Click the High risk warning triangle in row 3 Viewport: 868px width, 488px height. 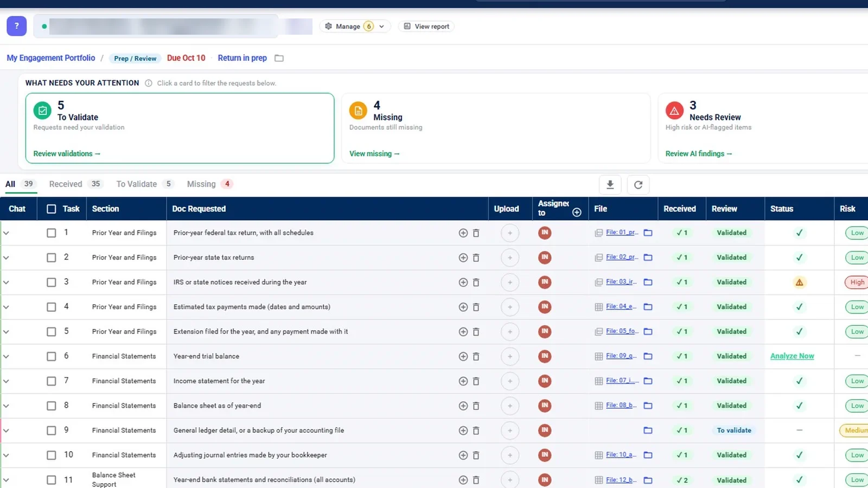click(x=799, y=282)
